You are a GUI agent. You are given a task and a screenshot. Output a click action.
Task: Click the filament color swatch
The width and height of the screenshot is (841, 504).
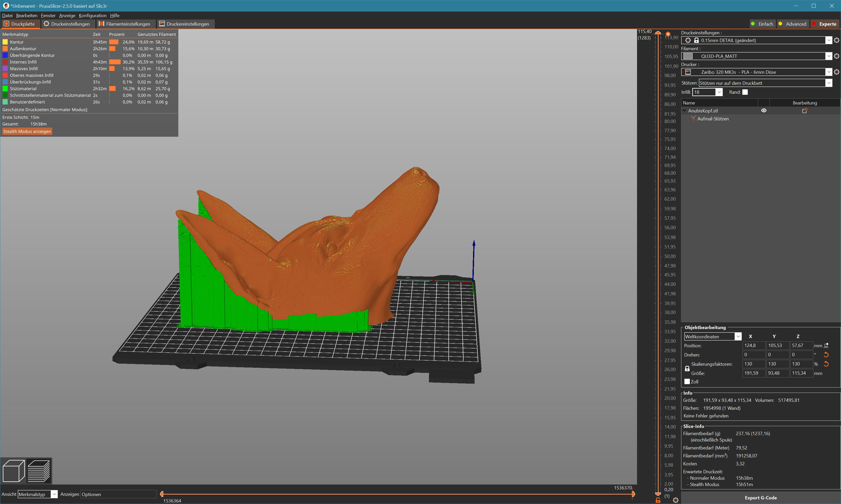click(x=688, y=56)
